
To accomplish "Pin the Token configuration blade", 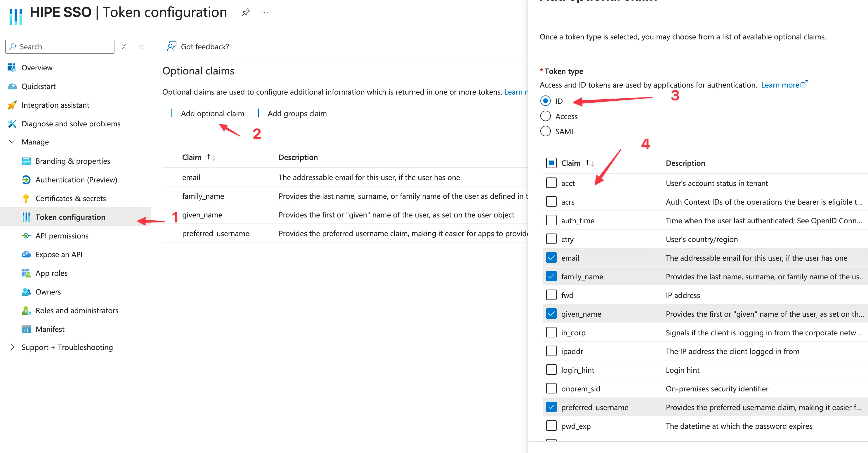I will pyautogui.click(x=246, y=12).
